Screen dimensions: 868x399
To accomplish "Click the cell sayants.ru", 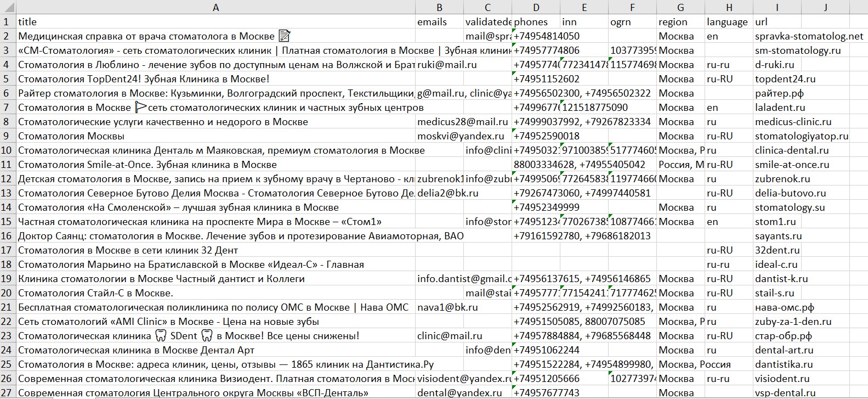I will point(778,236).
